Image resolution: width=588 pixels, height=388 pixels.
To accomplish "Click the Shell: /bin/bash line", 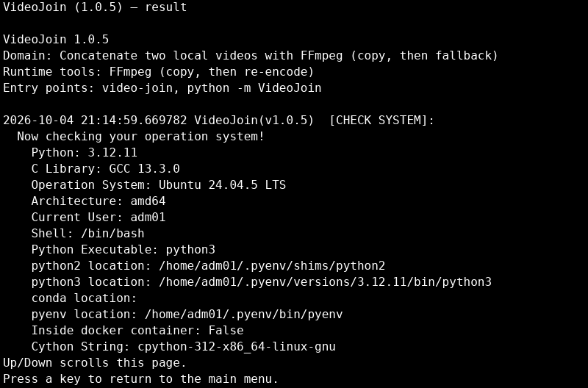I will pos(87,233).
